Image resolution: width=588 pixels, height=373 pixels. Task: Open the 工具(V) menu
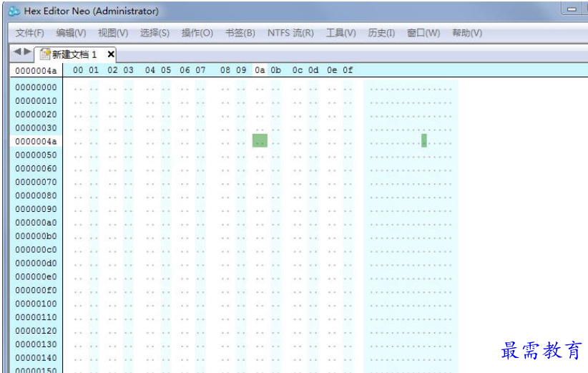(x=340, y=33)
